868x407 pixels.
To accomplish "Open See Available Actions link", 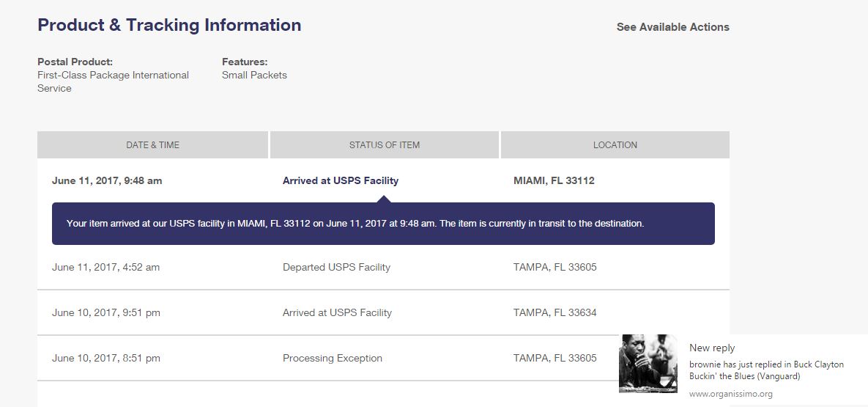I will tap(672, 27).
